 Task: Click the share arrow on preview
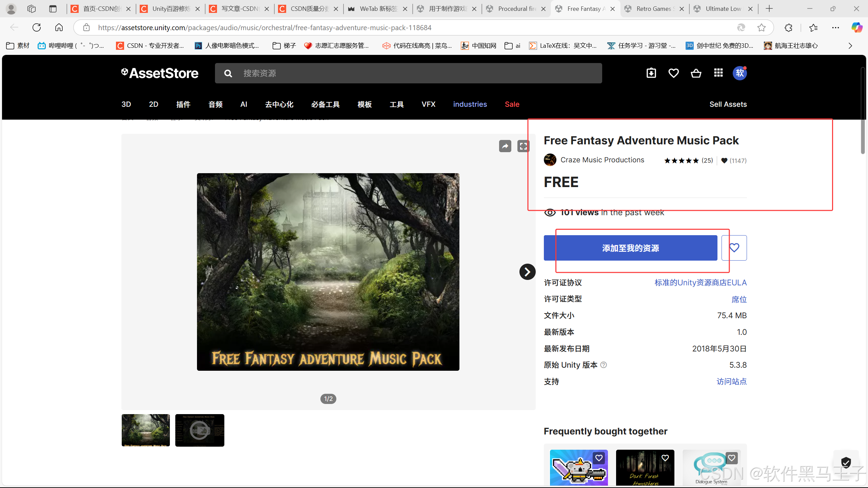[x=505, y=146]
